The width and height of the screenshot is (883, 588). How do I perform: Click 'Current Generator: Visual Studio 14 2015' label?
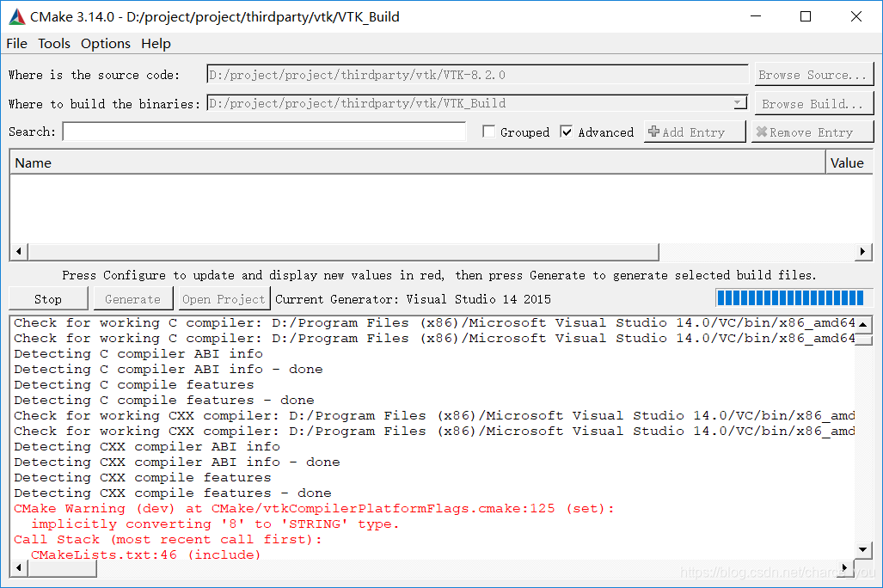tap(413, 299)
